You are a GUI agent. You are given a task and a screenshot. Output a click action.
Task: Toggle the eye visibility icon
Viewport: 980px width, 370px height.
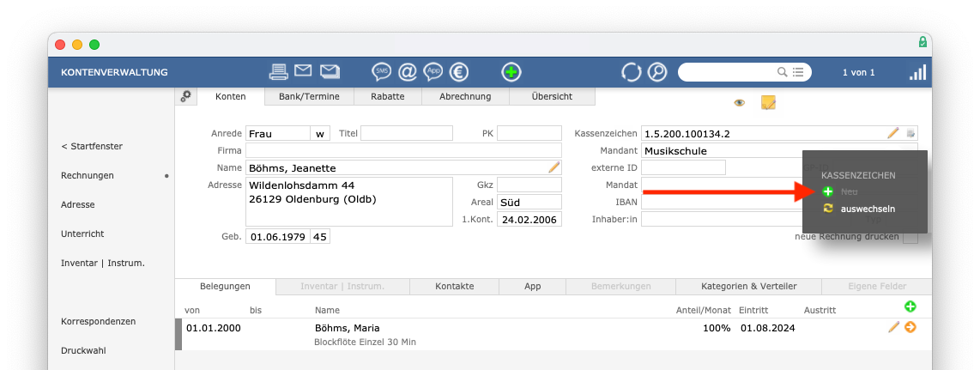[x=740, y=103]
